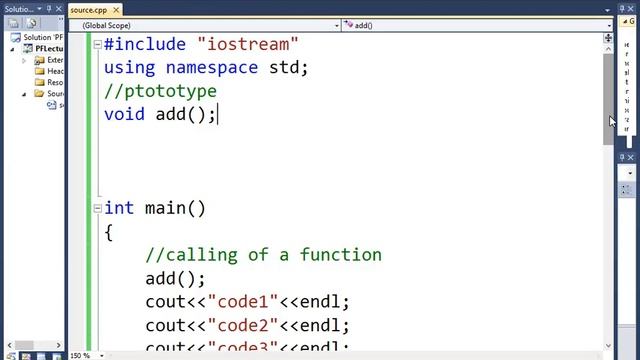The width and height of the screenshot is (640, 360).
Task: Click on 'using namespace std;' line
Action: click(206, 68)
